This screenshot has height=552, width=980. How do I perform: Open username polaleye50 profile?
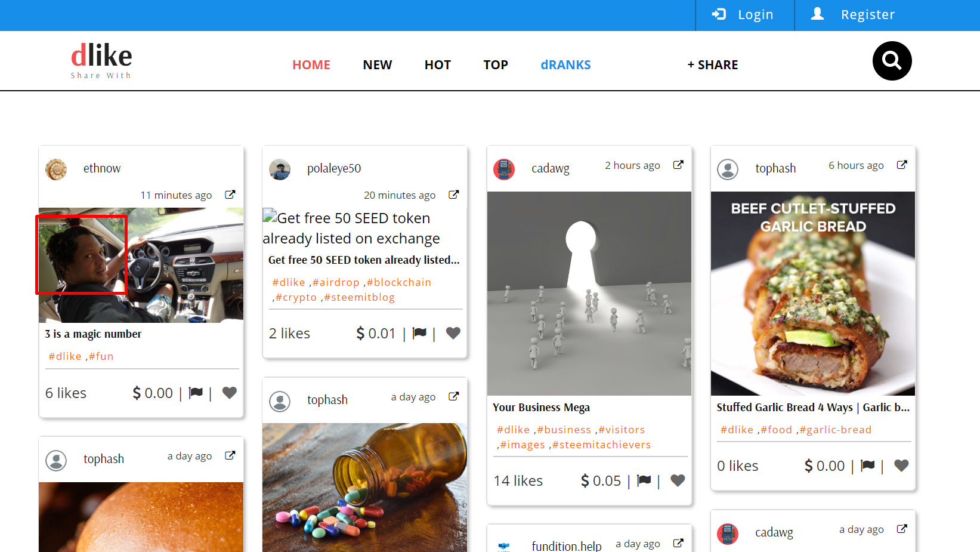click(x=334, y=169)
